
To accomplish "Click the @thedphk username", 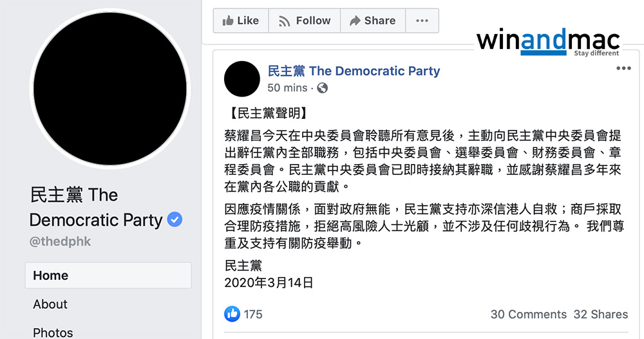I will tap(60, 242).
